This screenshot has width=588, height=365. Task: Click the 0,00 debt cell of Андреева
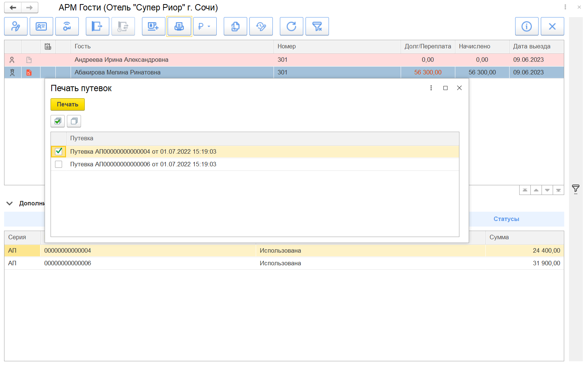click(x=428, y=60)
